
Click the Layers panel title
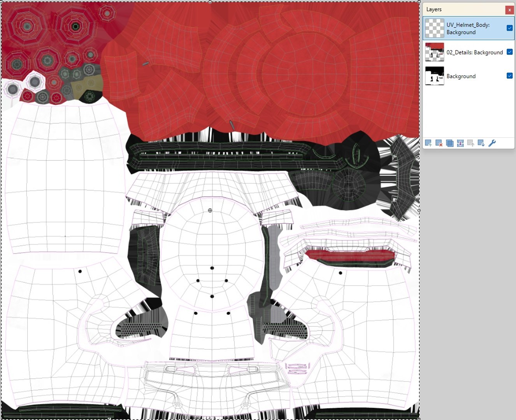click(434, 9)
